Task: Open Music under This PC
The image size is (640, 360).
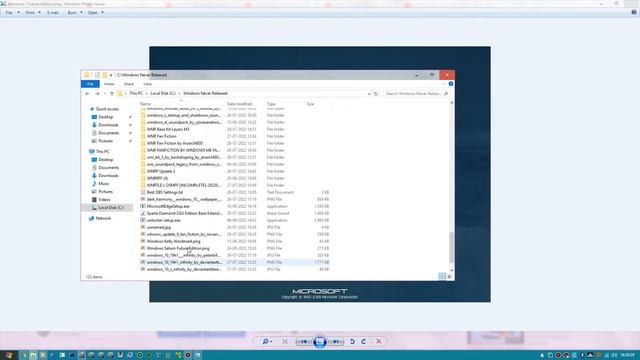Action: [104, 184]
